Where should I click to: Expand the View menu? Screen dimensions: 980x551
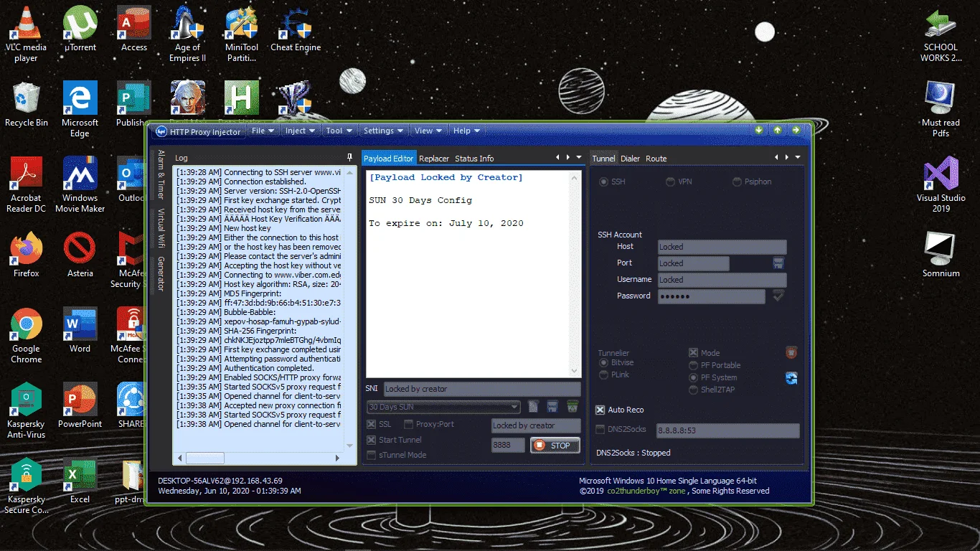tap(428, 131)
